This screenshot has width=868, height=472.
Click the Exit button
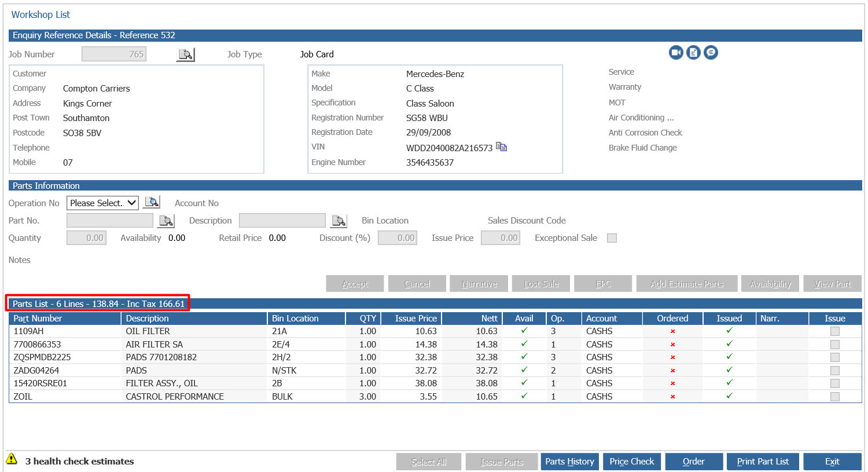coord(832,462)
